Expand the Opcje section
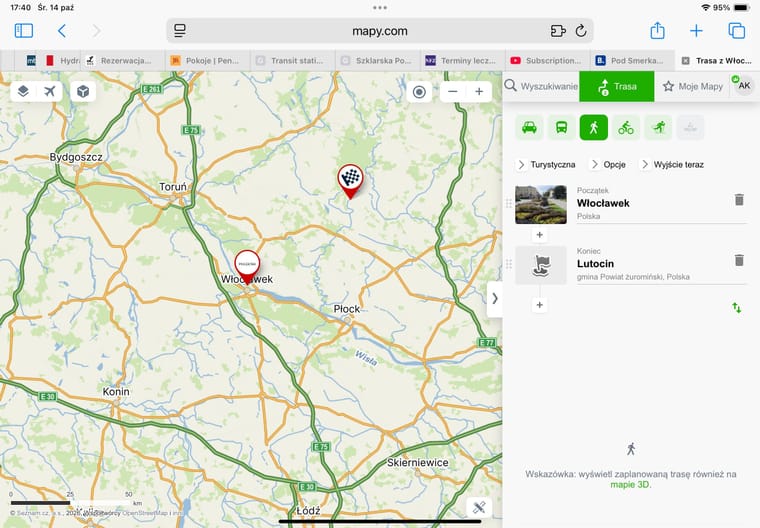Viewport: 760px width, 528px height. pos(608,164)
